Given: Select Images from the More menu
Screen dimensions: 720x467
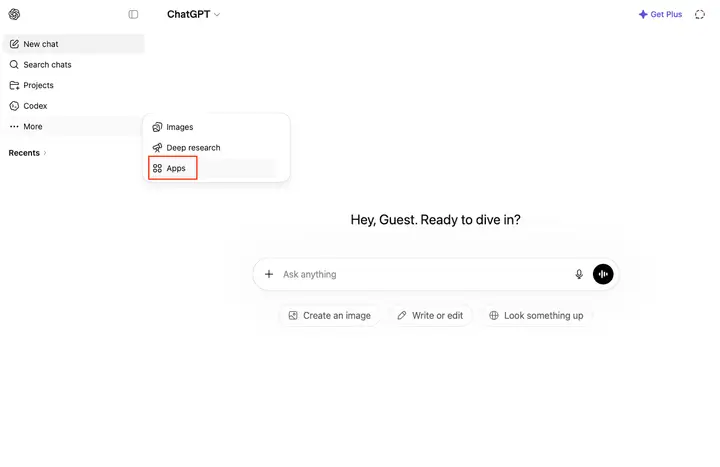Looking at the screenshot, I should click(216, 127).
